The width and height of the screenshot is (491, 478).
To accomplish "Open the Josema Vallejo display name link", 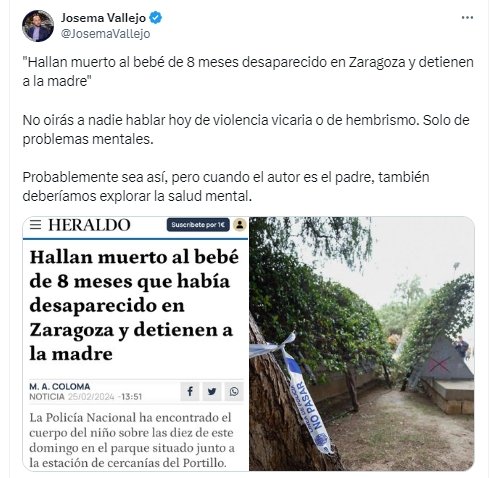I will 103,18.
